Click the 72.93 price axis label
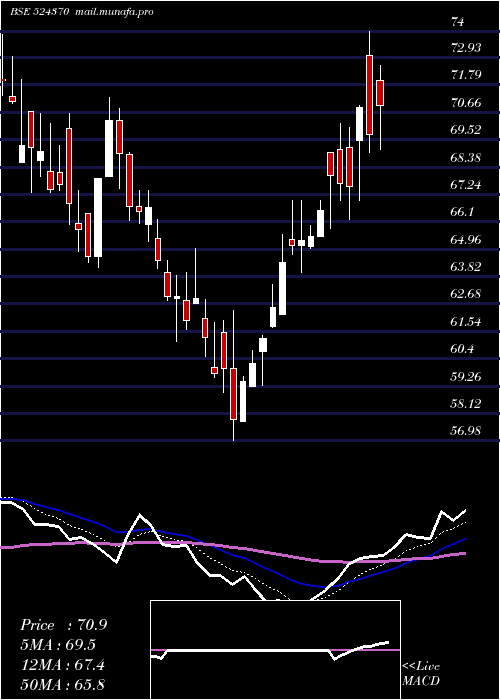The image size is (500, 700). click(466, 48)
